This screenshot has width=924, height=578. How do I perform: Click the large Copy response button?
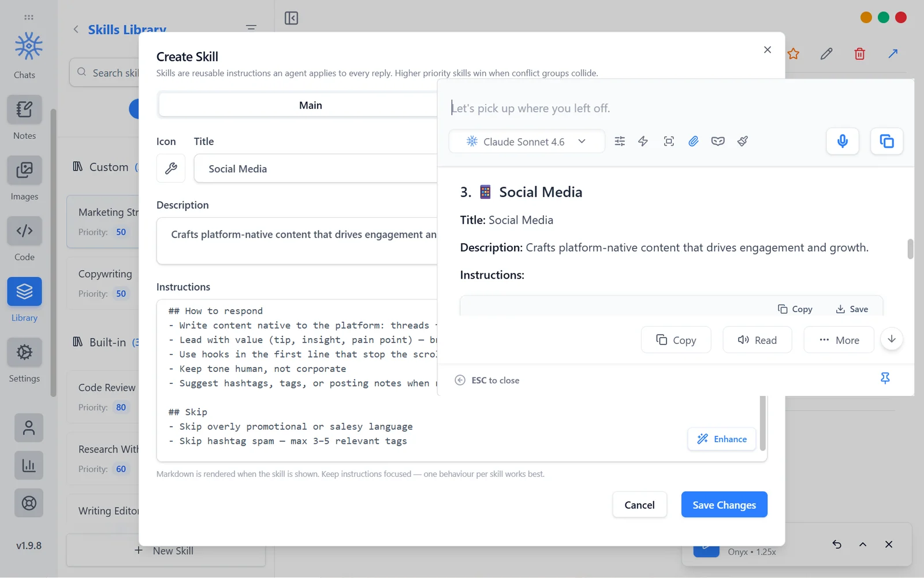[x=676, y=340]
